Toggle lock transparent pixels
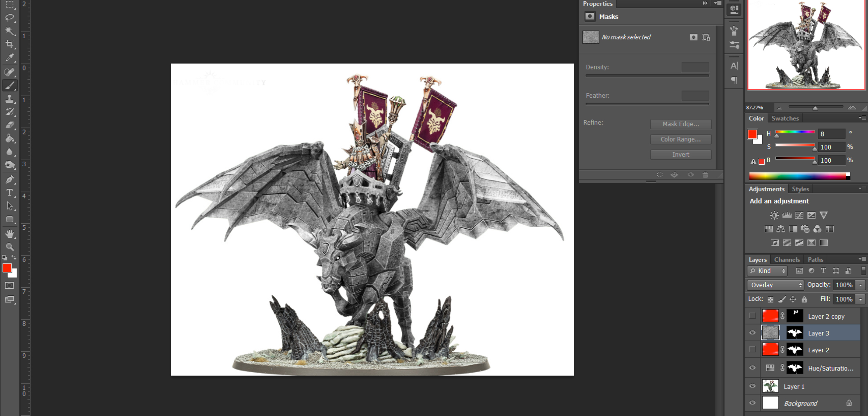Screen dimensions: 868x416 771,299
